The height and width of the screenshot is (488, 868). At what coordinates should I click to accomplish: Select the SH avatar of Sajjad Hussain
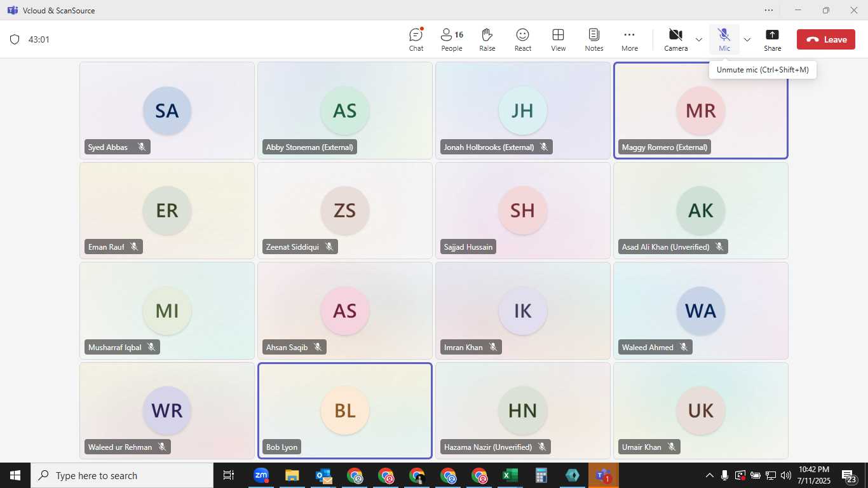tap(523, 210)
